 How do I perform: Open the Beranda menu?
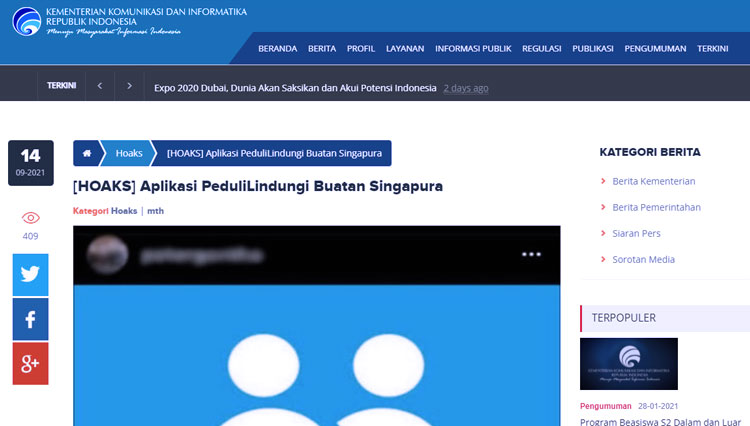(x=277, y=48)
